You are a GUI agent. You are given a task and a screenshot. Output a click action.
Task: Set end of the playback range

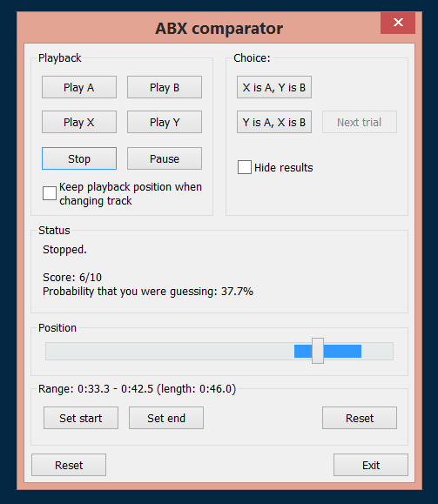[166, 418]
